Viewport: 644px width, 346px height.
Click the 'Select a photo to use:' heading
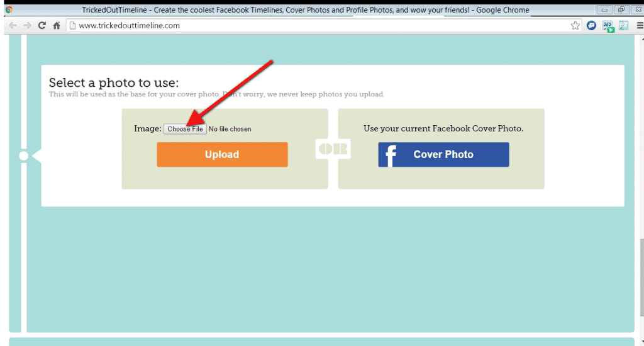114,82
